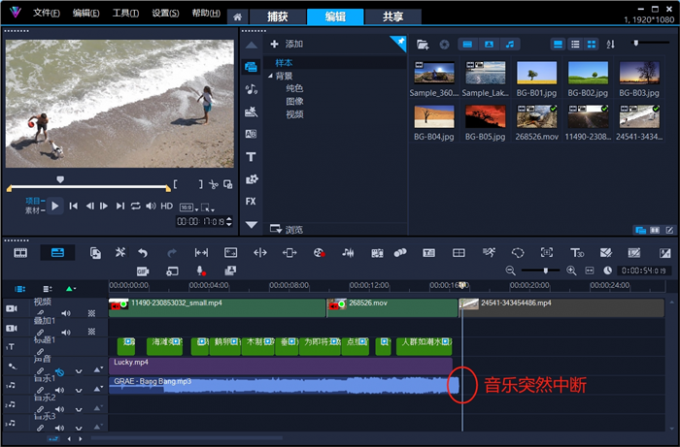680x447 pixels.
Task: Open the 文件(F) menu
Action: point(46,13)
